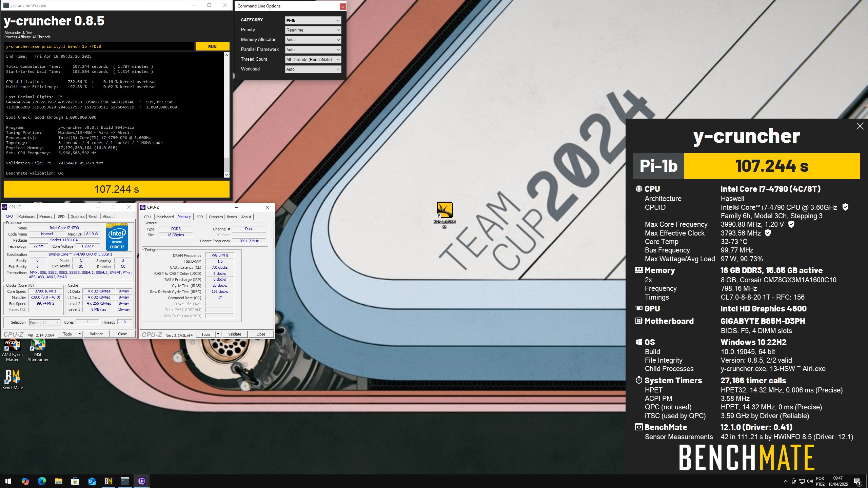Click Tools button in right CPU-Z window
Image resolution: width=868 pixels, height=488 pixels.
point(206,334)
